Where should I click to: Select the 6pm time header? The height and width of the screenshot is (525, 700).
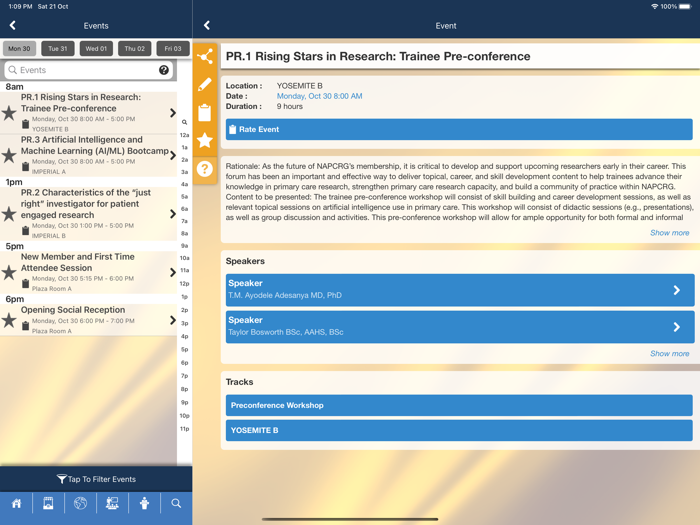(14, 299)
